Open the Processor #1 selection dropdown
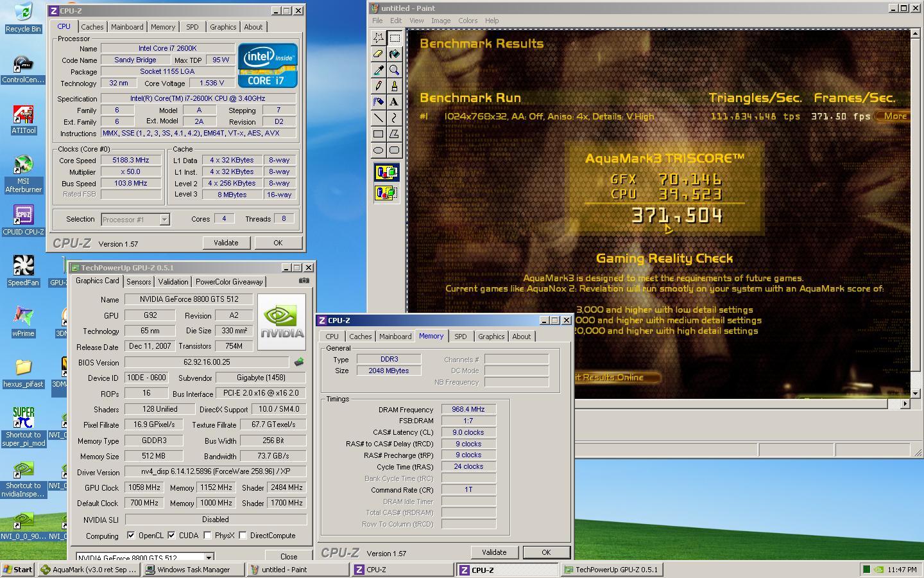The image size is (924, 578). [x=164, y=220]
